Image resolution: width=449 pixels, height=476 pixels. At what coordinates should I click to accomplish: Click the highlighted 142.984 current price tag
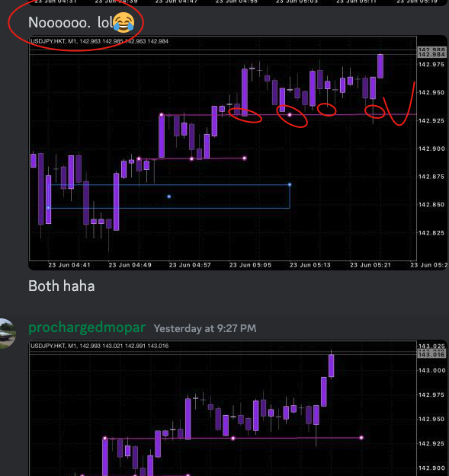click(x=431, y=55)
